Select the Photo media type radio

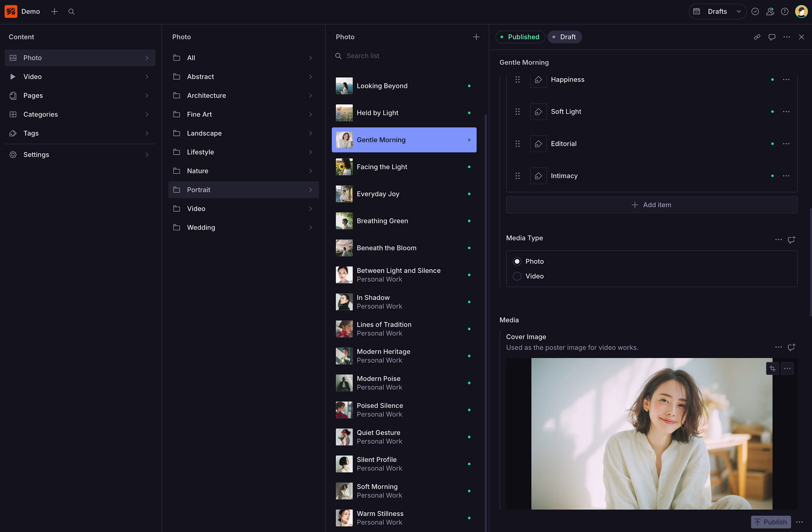(x=517, y=261)
